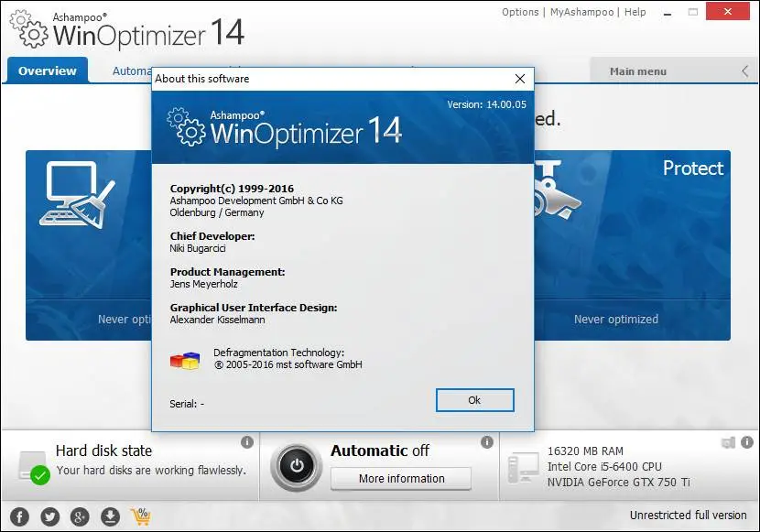Click the Version: 14.00.05 text
The image size is (760, 532).
[x=486, y=104]
